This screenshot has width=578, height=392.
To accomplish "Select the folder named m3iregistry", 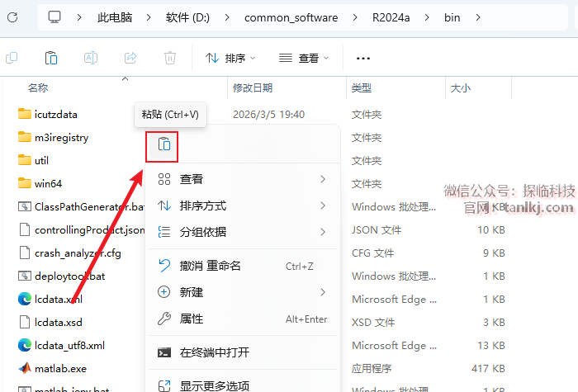I will [x=62, y=138].
